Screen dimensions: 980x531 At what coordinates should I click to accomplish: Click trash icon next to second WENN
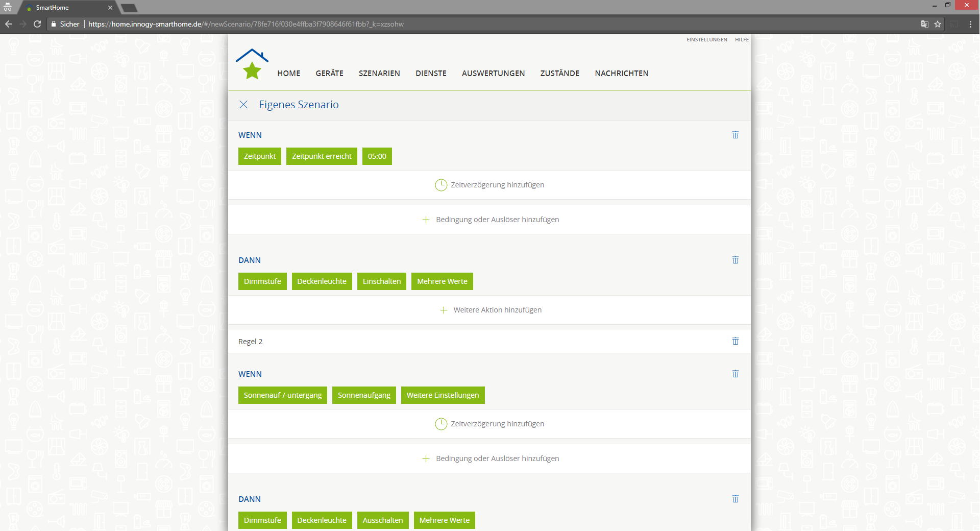735,374
